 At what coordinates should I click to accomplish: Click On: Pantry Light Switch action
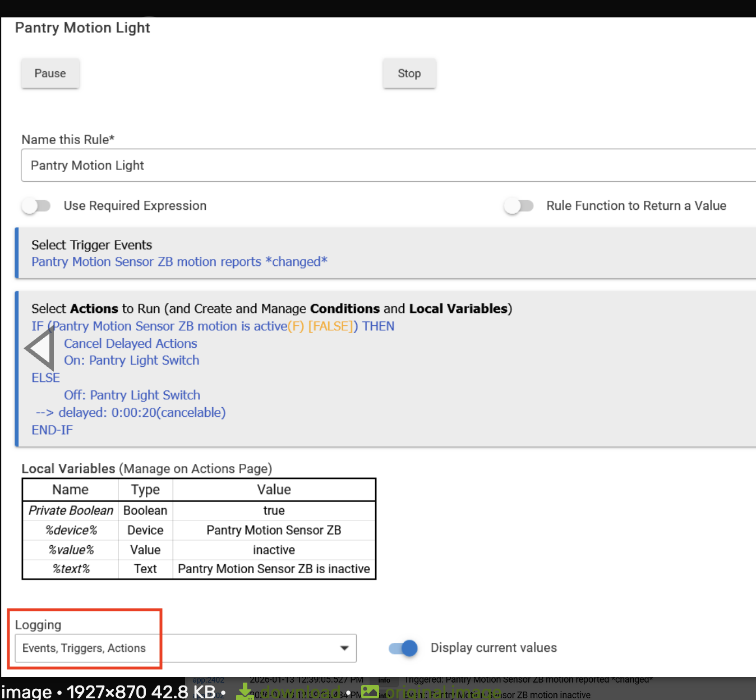tap(132, 361)
